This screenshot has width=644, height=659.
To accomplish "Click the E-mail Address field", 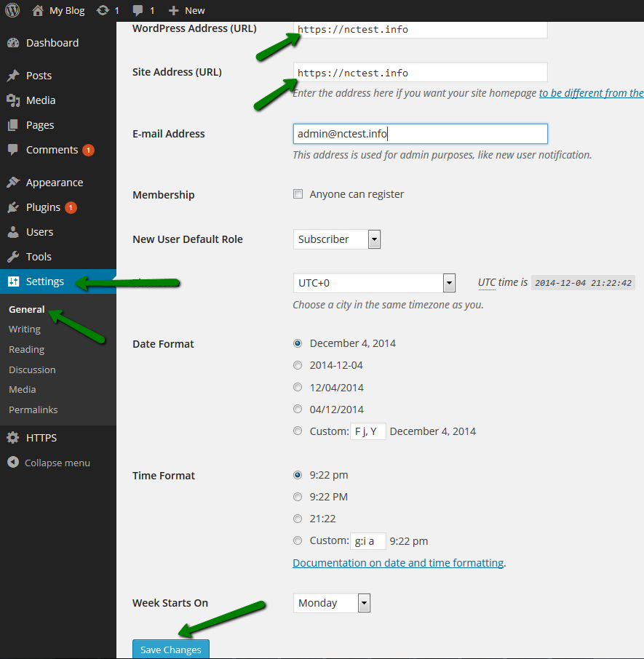I will [421, 134].
